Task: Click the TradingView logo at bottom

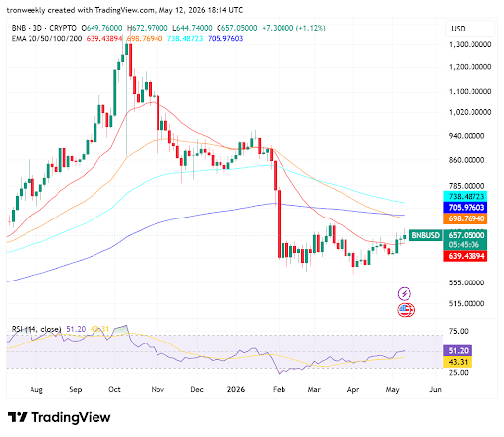Action: pos(59,417)
